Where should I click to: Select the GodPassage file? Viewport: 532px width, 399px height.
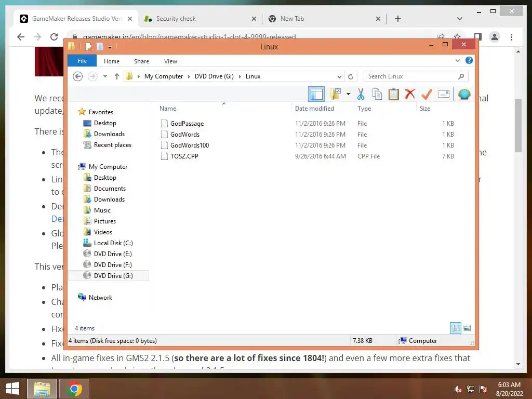coord(187,124)
